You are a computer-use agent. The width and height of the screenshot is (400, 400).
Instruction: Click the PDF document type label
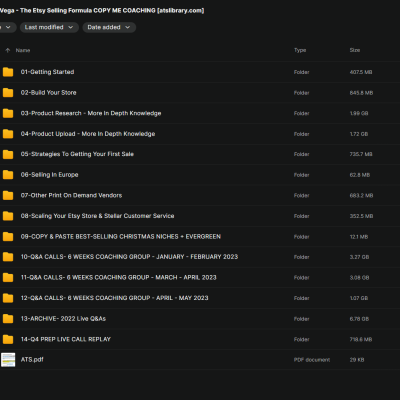(x=312, y=360)
